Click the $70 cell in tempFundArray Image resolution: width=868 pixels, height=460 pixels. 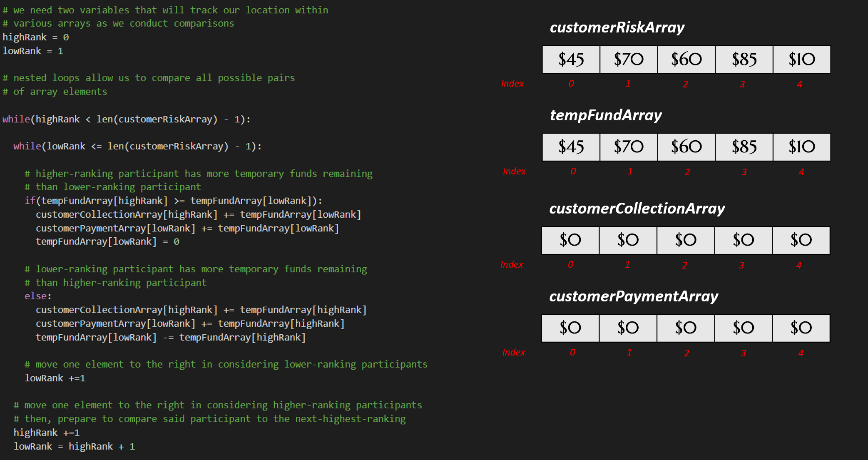(x=628, y=147)
